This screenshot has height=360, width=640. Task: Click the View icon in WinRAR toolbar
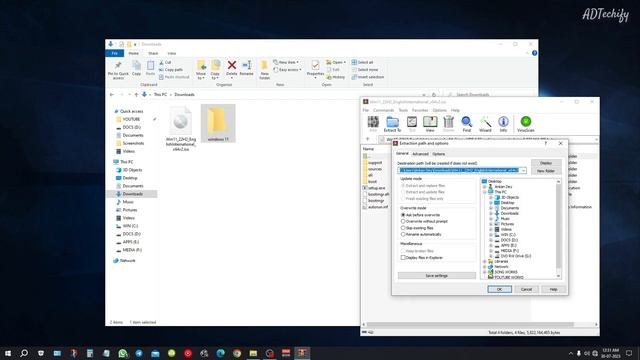(x=430, y=124)
